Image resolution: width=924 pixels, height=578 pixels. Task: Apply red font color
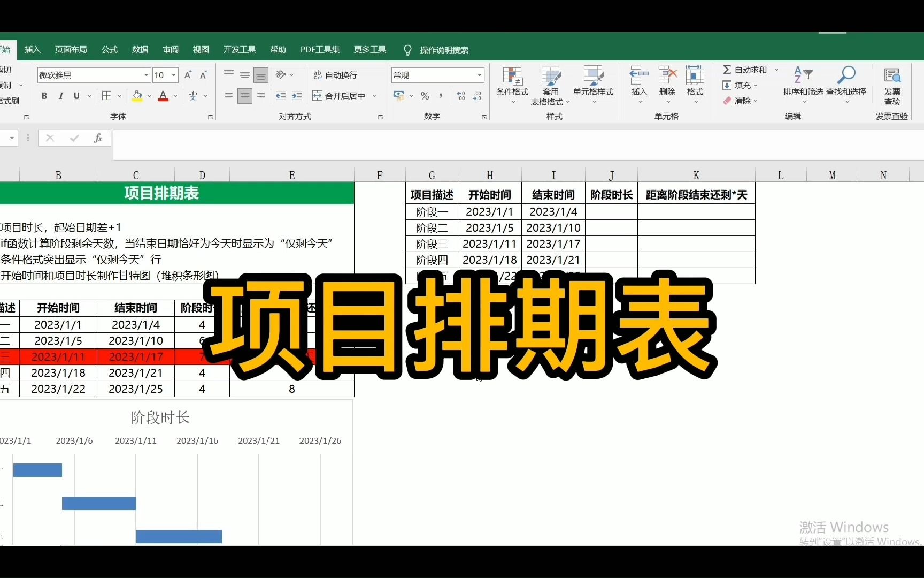(x=164, y=96)
